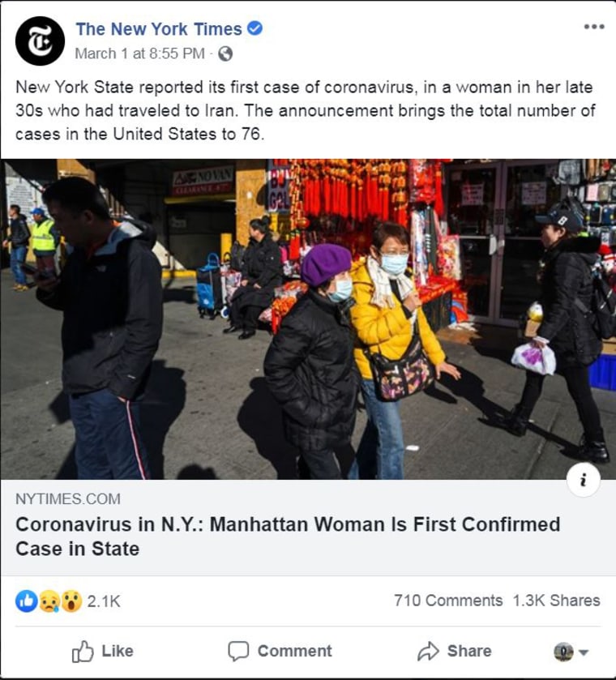Image resolution: width=616 pixels, height=680 pixels.
Task: View the 710 Comments link
Action: click(x=448, y=601)
